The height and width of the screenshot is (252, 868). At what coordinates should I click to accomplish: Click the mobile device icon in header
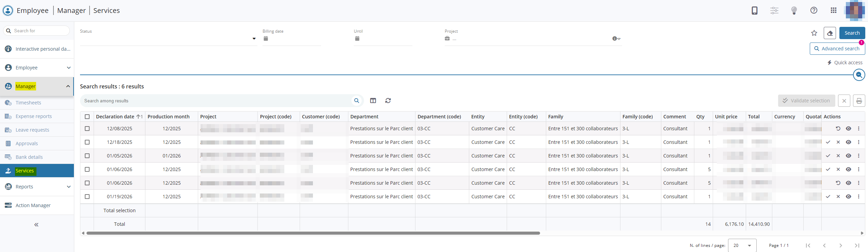754,11
